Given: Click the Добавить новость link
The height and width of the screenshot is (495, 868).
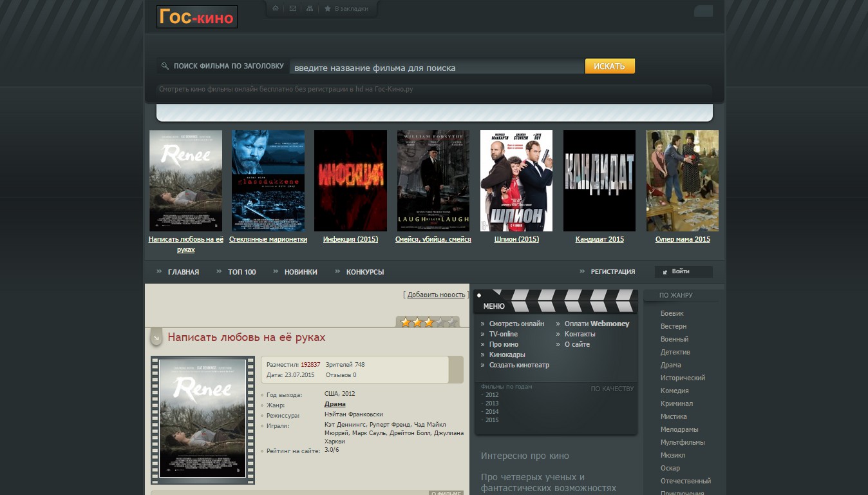Looking at the screenshot, I should [x=436, y=295].
